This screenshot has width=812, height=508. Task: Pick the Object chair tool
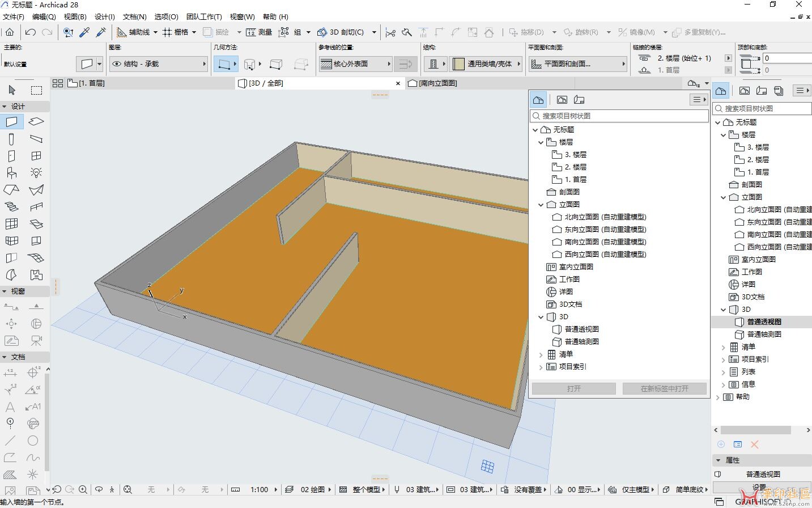[x=11, y=173]
